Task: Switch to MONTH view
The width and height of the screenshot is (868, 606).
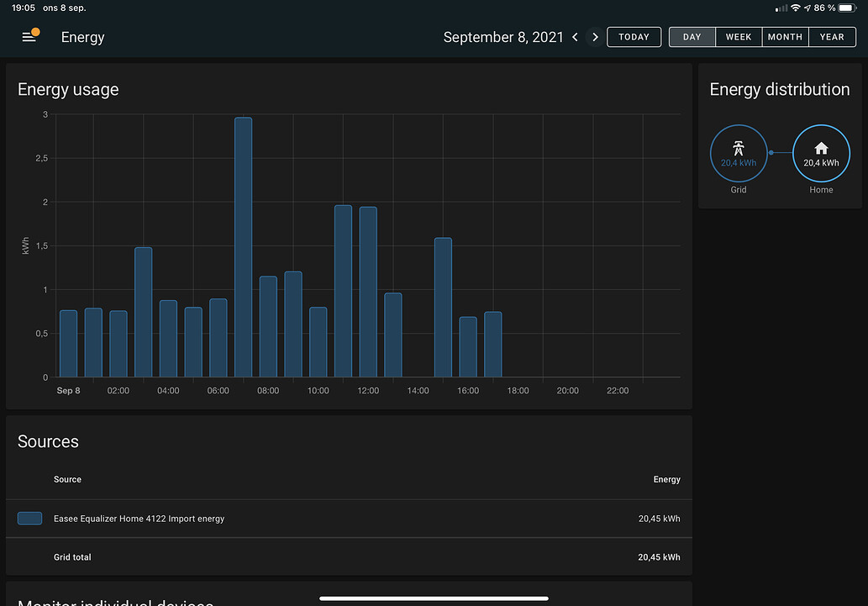Action: (x=785, y=37)
